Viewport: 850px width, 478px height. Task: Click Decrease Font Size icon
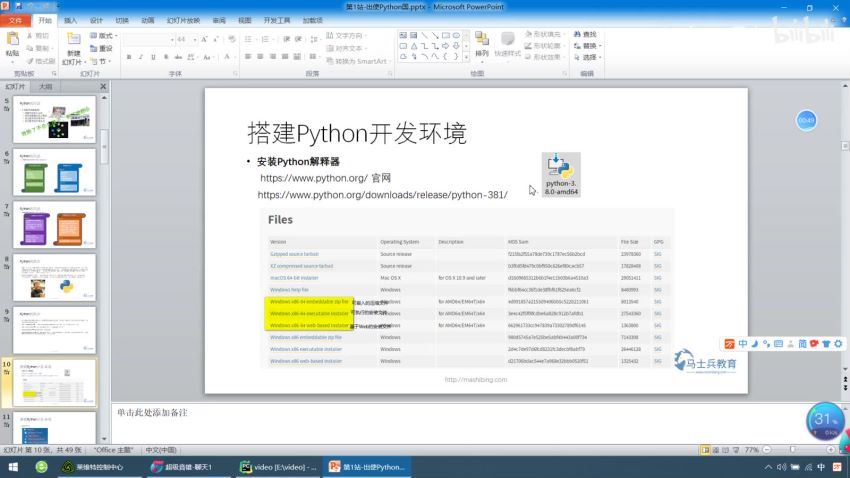(216, 40)
